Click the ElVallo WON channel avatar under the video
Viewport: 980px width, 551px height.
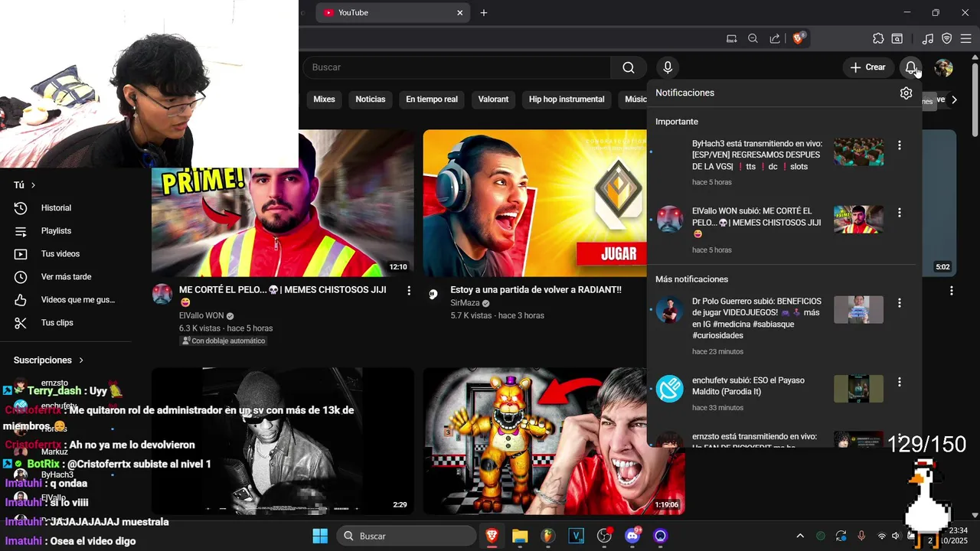click(x=162, y=294)
